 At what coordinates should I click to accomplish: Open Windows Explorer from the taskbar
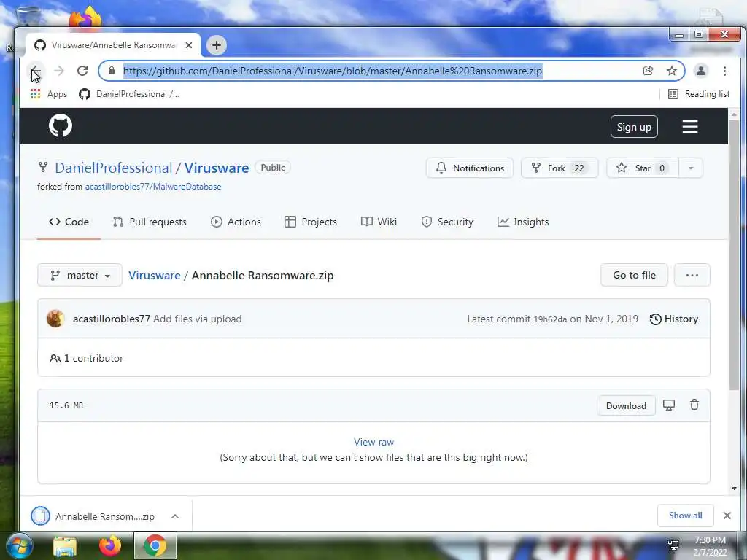click(x=65, y=546)
